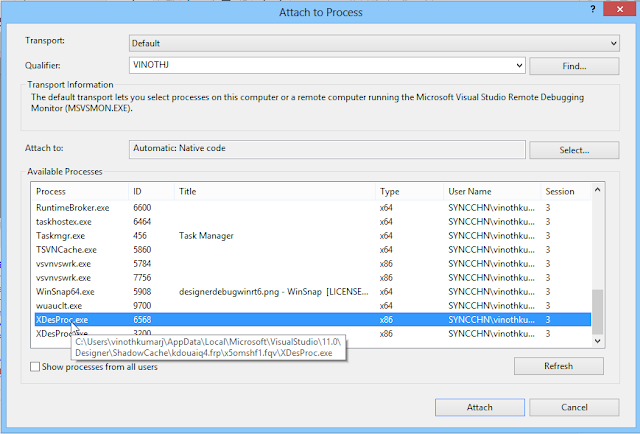
Task: Sort by the Type column header
Action: [x=409, y=191]
